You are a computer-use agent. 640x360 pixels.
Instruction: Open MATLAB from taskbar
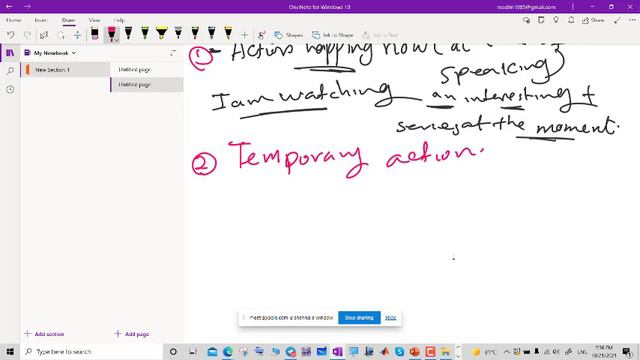384,351
